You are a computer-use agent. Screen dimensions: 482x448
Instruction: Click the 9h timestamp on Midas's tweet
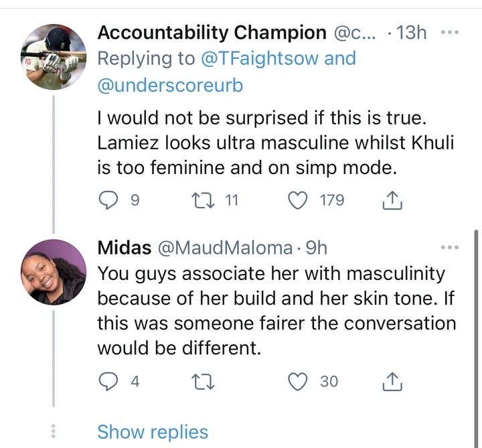point(316,248)
